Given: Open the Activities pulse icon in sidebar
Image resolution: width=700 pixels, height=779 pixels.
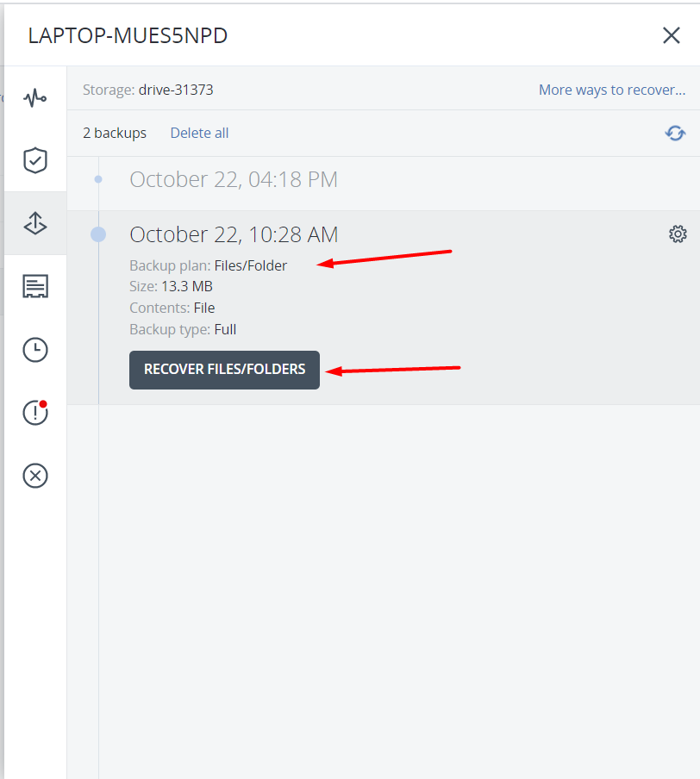Looking at the screenshot, I should tap(35, 97).
